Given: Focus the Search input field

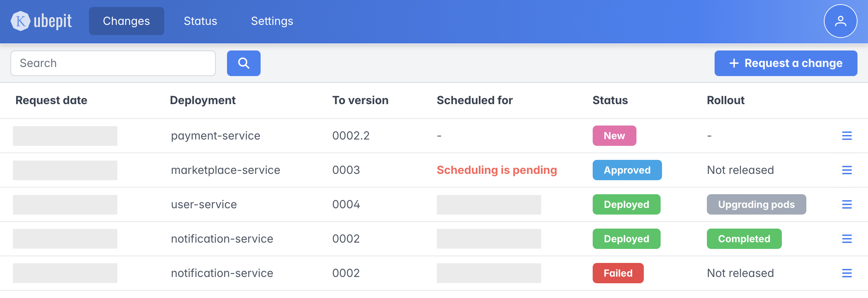Looking at the screenshot, I should pos(113,63).
